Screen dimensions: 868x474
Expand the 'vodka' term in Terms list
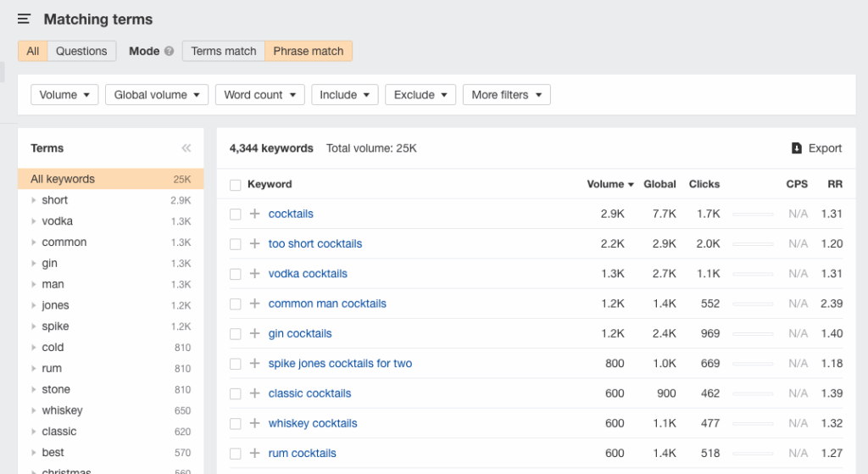point(34,221)
